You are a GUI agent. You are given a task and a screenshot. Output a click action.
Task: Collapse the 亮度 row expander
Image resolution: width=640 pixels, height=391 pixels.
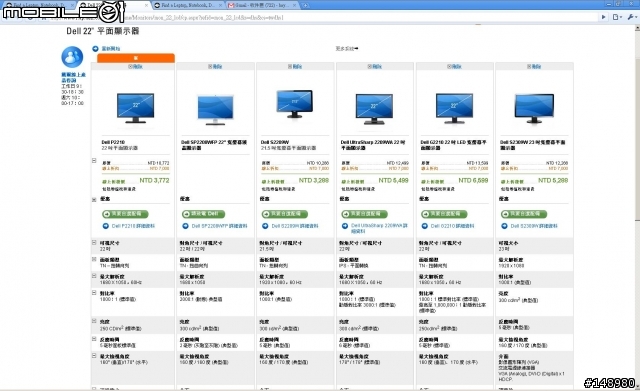coord(94,321)
